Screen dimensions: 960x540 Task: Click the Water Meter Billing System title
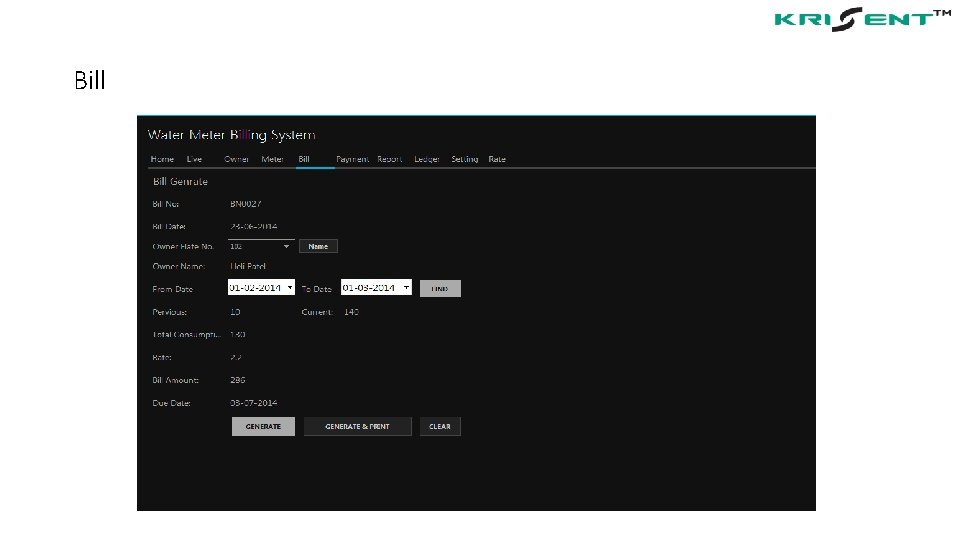click(x=232, y=135)
